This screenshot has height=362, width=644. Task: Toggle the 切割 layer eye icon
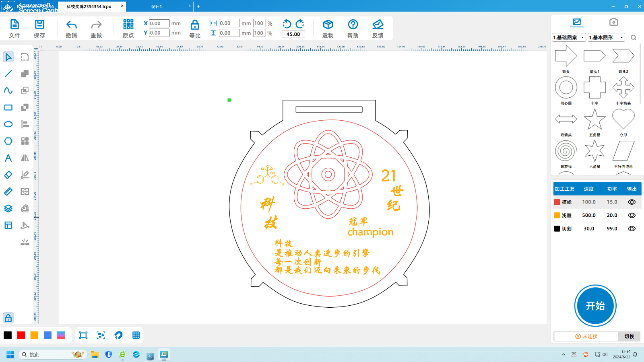pyautogui.click(x=632, y=229)
